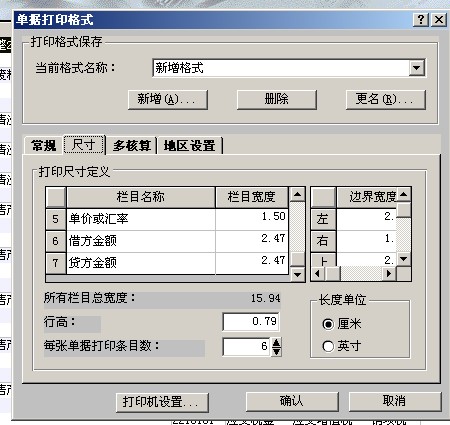The width and height of the screenshot is (450, 425).
Task: Decrease 每张单据打印条目数 with spinner down arrow
Action: coord(276,351)
